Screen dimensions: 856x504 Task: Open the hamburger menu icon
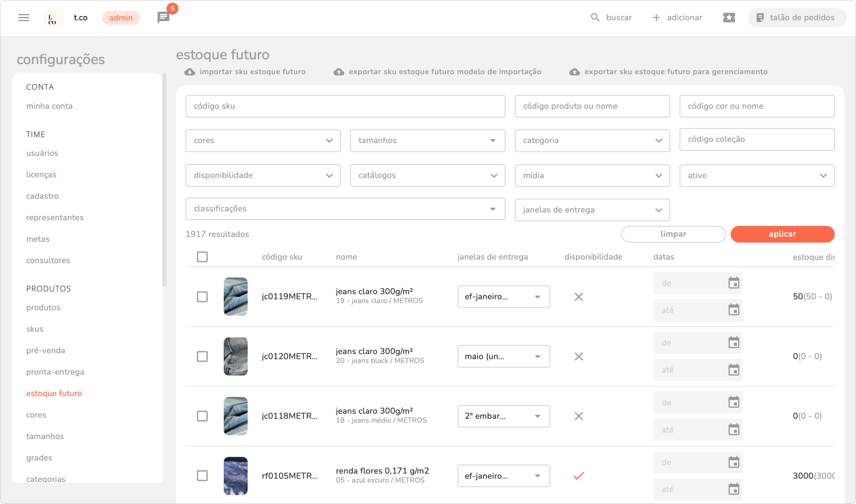pyautogui.click(x=24, y=17)
